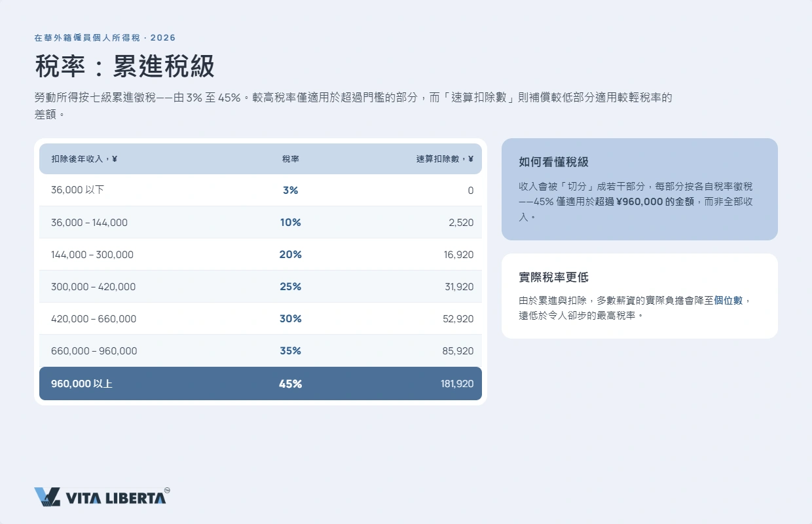Click the column header 速算扣除數，¥
The image size is (812, 524).
[445, 159]
